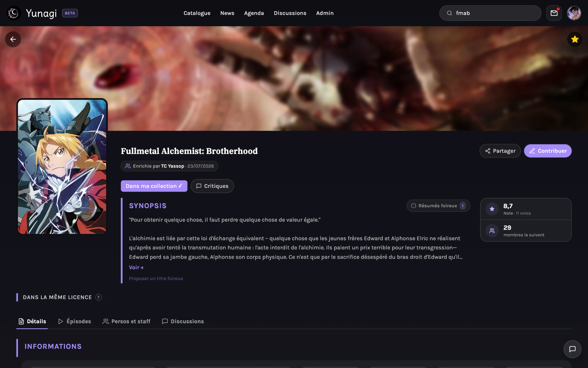The height and width of the screenshot is (368, 588).
Task: Toggle Dans ma collection status
Action: 154,186
